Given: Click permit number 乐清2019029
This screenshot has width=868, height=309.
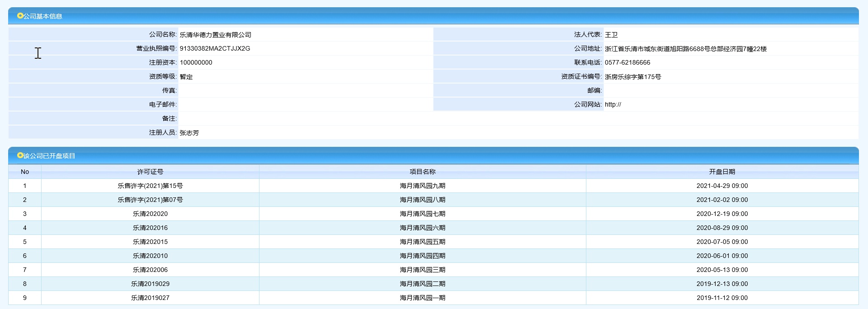Looking at the screenshot, I should [x=150, y=284].
